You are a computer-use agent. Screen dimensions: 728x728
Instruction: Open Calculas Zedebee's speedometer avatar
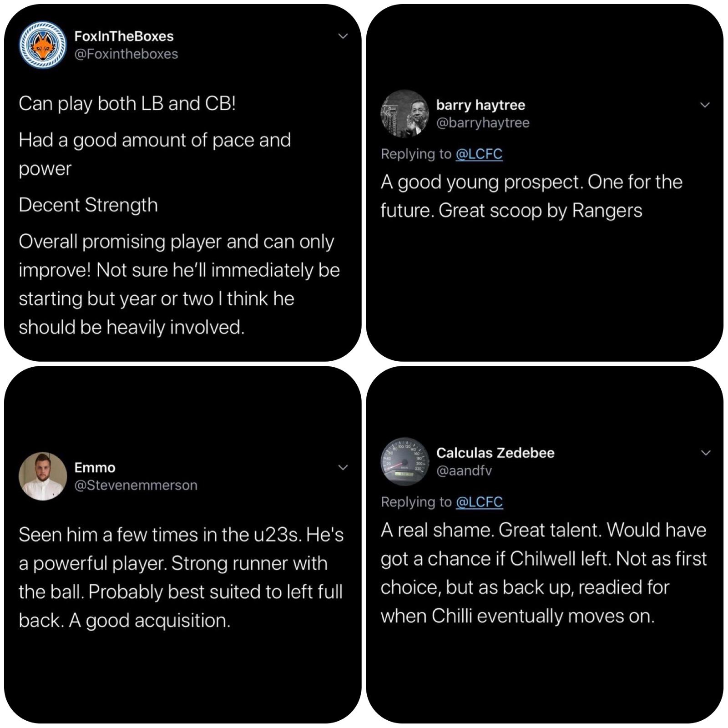click(404, 461)
